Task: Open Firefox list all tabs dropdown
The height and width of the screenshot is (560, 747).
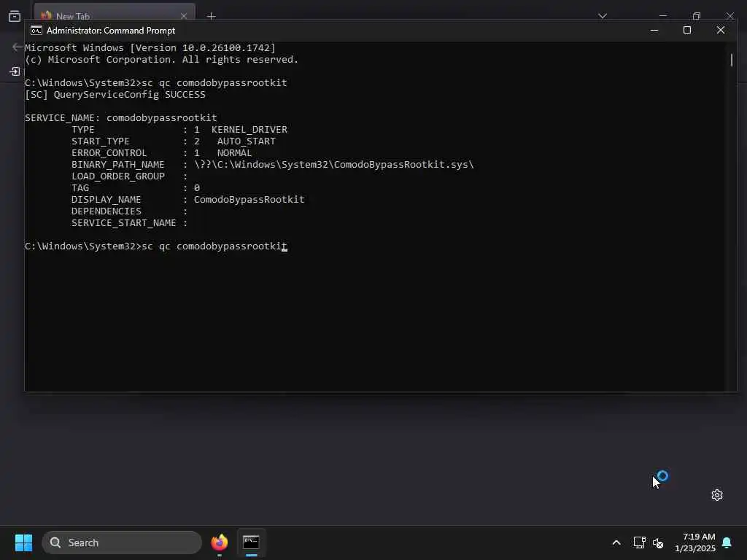Action: tap(602, 16)
